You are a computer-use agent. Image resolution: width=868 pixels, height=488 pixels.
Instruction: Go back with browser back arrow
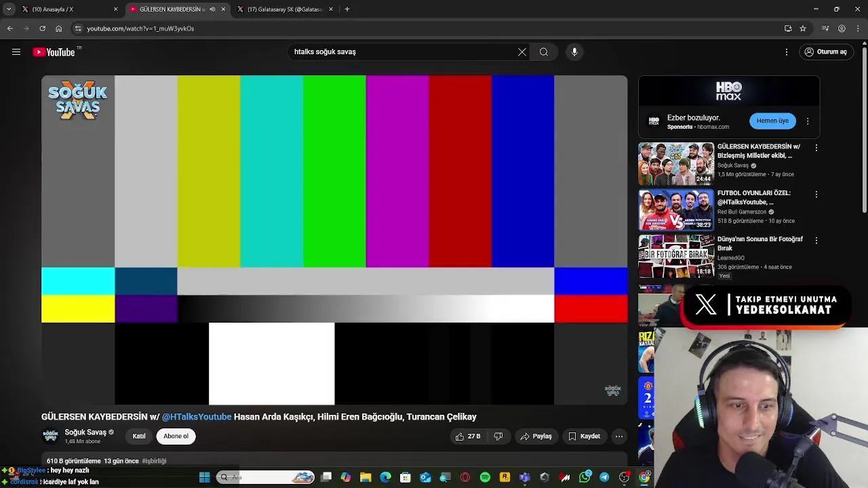tap(9, 28)
